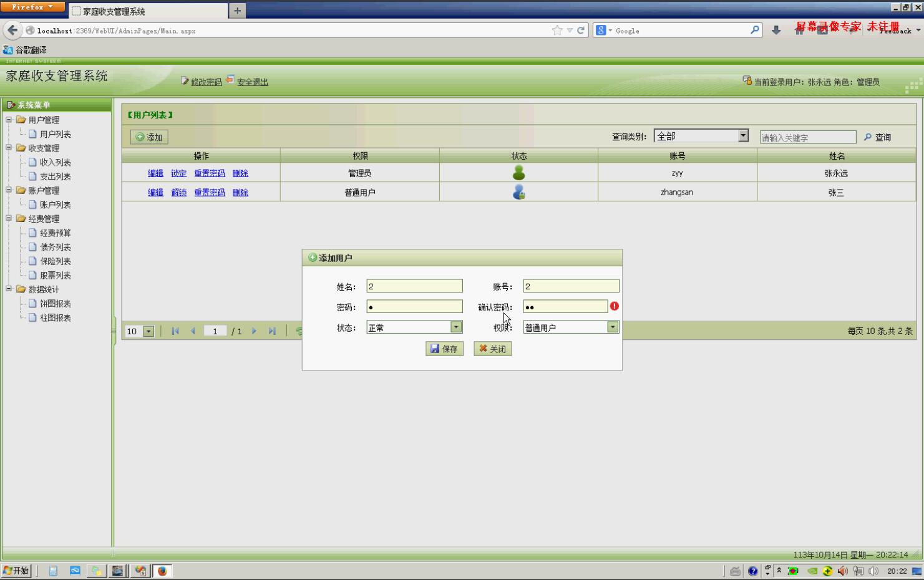The width and height of the screenshot is (924, 580).
Task: Collapse the 用户管理 tree node
Action: coord(9,119)
